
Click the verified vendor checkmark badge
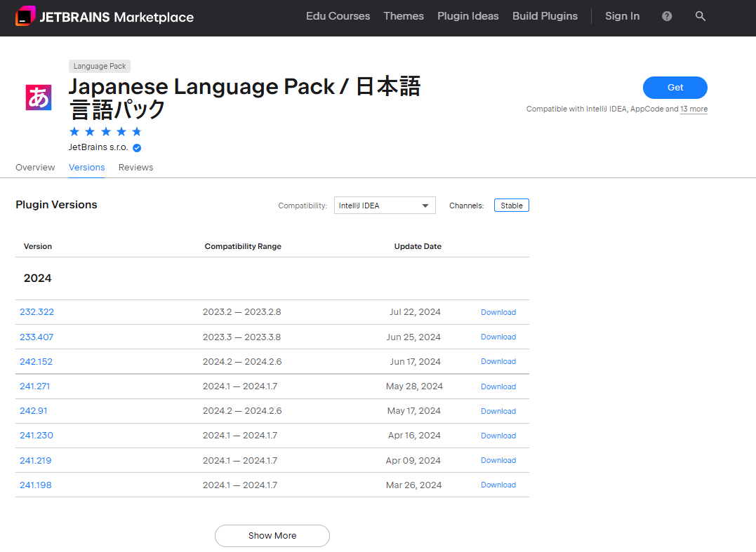pyautogui.click(x=137, y=148)
